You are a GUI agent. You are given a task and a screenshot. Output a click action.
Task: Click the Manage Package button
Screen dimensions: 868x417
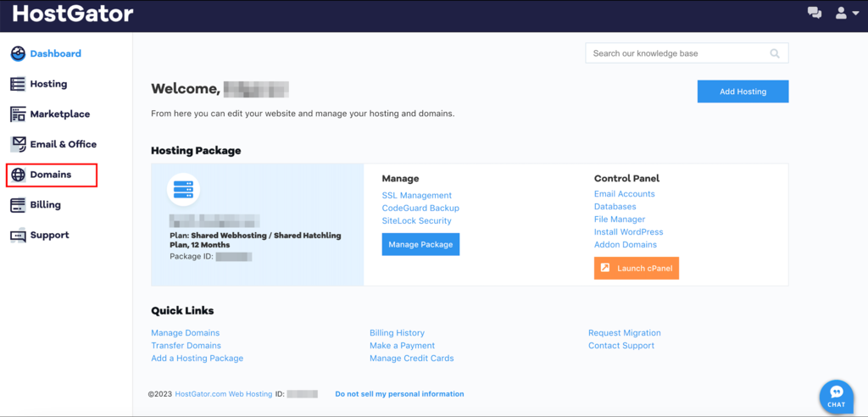(420, 245)
